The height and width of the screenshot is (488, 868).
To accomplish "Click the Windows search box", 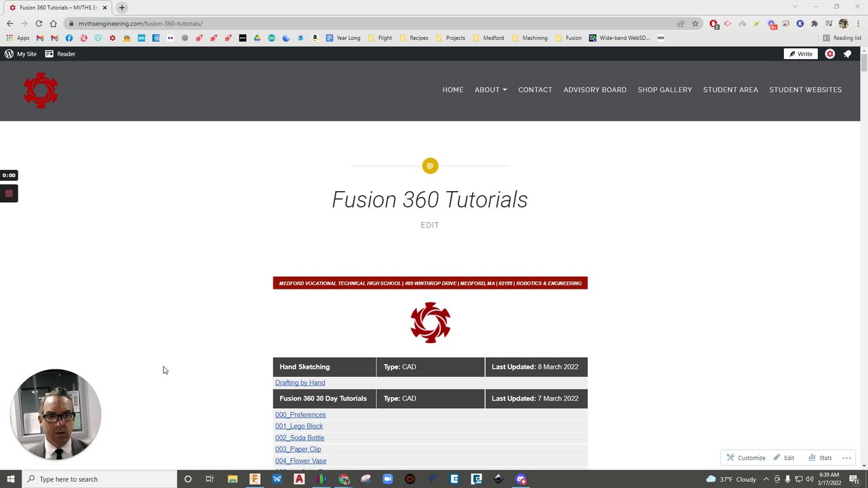I will 98,479.
